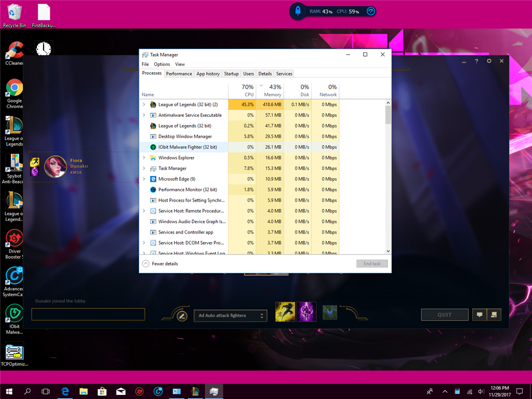
Task: Select the Performance Monitor (32 bit) process
Action: tap(240, 190)
